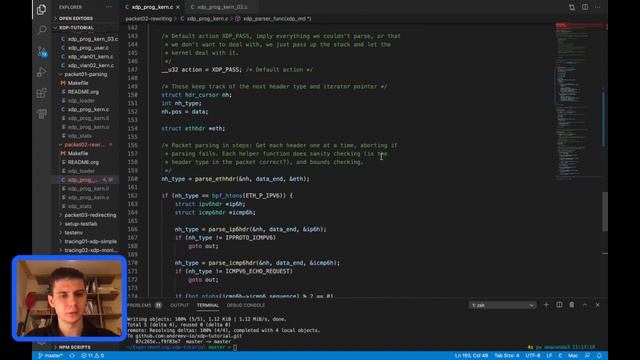Expand the setup-testlab folder
The height and width of the screenshot is (360, 640).
(81, 224)
